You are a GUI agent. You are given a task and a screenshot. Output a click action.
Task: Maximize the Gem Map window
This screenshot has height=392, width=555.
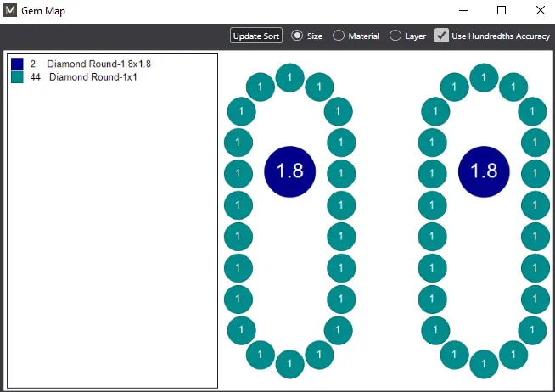(502, 11)
